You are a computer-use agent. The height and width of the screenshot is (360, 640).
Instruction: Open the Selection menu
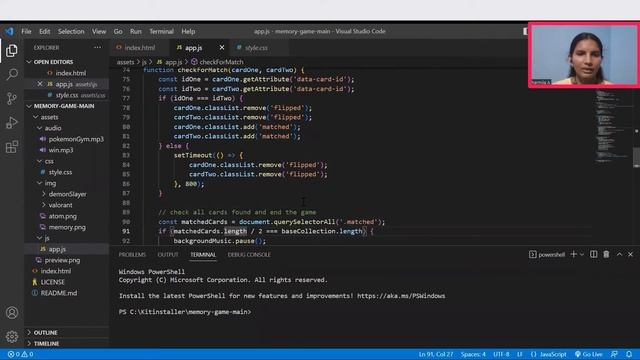pyautogui.click(x=71, y=31)
